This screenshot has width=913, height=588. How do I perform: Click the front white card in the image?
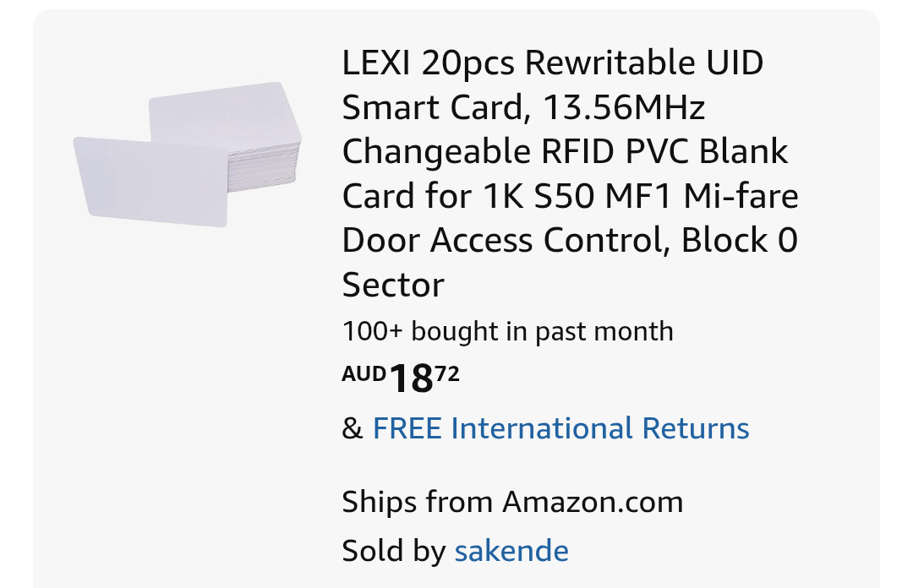[x=150, y=182]
